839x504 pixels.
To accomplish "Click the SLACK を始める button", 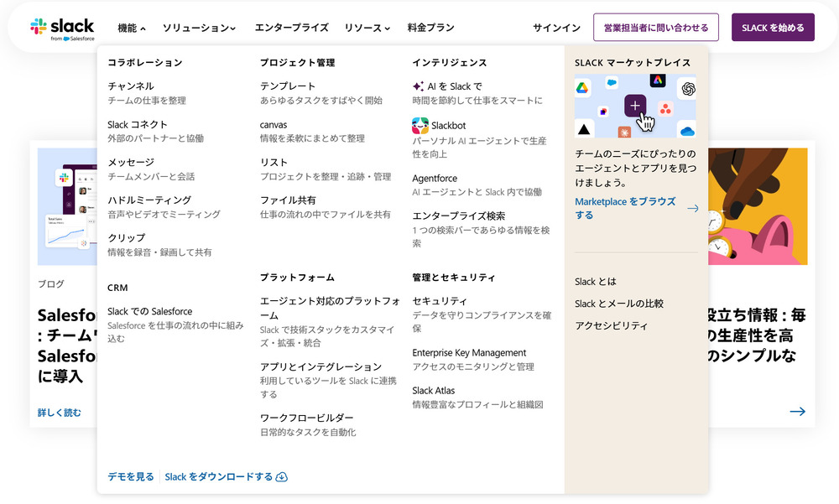I will (x=772, y=27).
